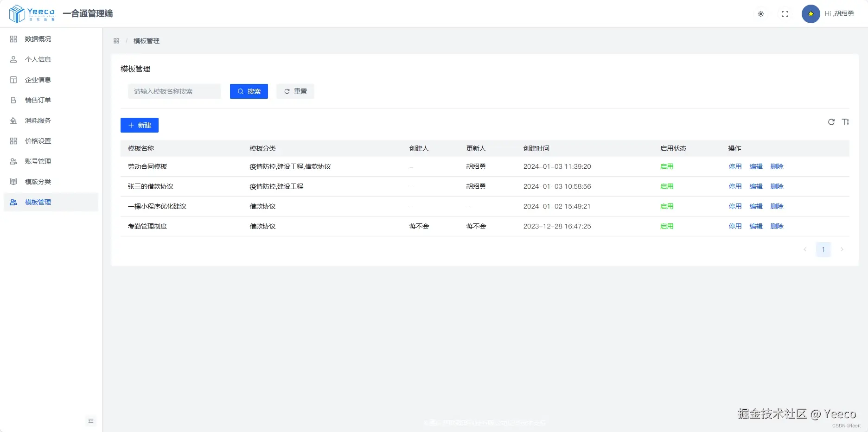
Task: Go to next page arrow
Action: [x=842, y=249]
